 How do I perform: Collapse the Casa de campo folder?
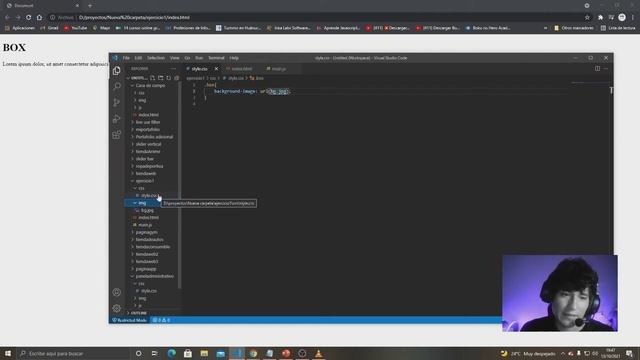point(150,86)
